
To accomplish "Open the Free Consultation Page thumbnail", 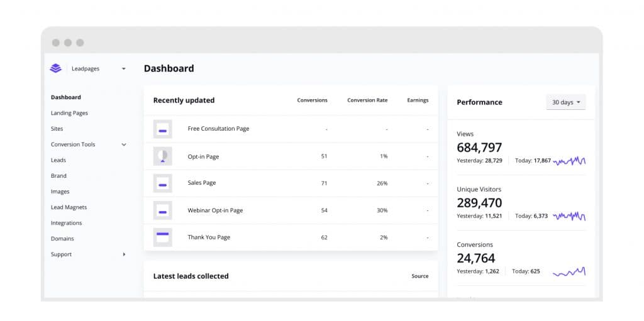I will (163, 129).
